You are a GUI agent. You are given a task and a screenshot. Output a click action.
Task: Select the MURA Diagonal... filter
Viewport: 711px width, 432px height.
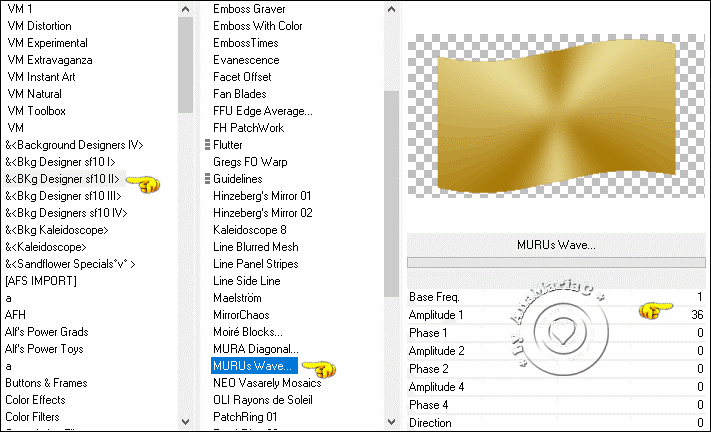(256, 349)
